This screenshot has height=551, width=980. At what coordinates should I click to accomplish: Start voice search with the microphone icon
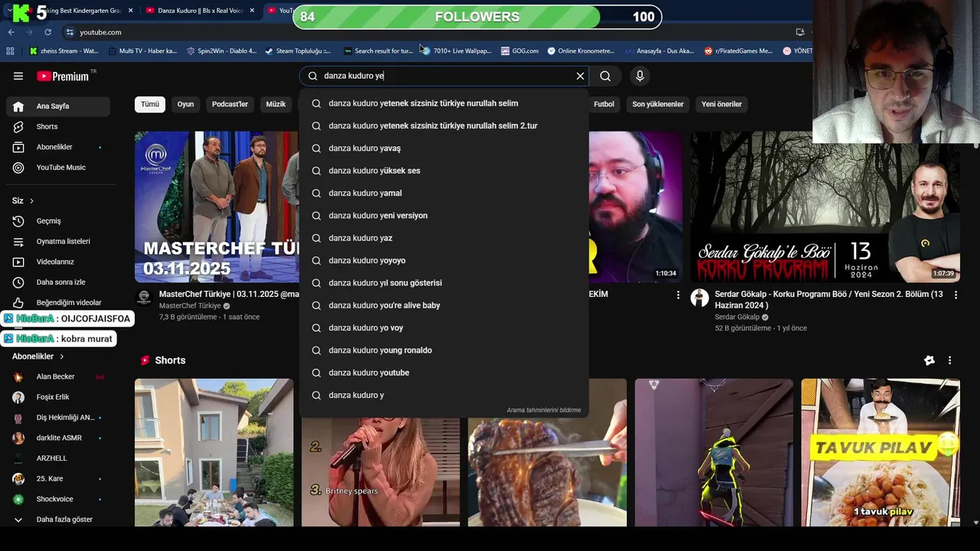(x=640, y=76)
